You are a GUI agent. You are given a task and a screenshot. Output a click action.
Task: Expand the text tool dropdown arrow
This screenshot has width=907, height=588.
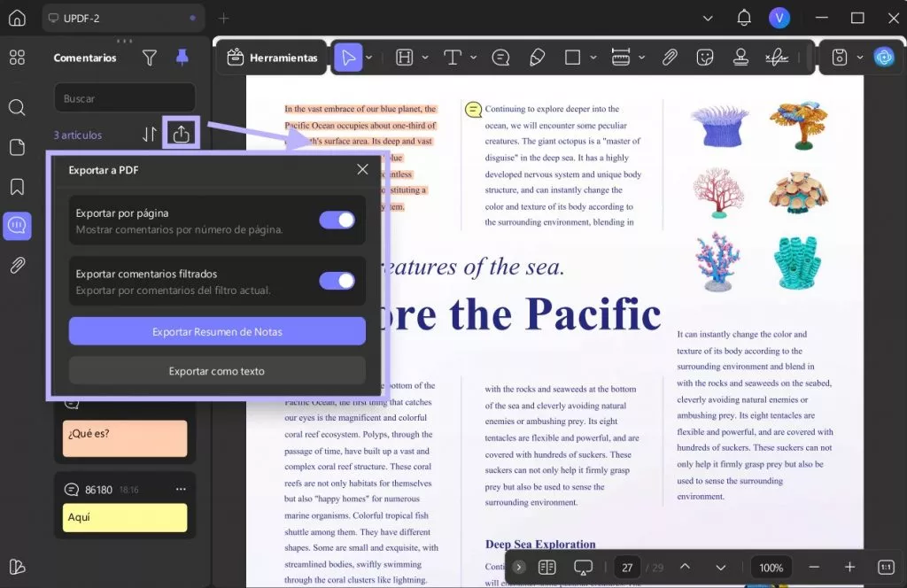click(473, 58)
